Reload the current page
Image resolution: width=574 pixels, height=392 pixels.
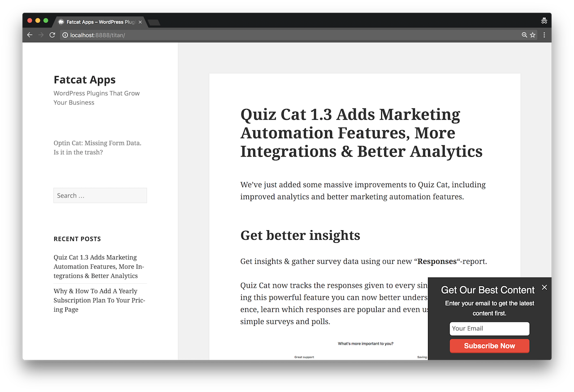[52, 35]
